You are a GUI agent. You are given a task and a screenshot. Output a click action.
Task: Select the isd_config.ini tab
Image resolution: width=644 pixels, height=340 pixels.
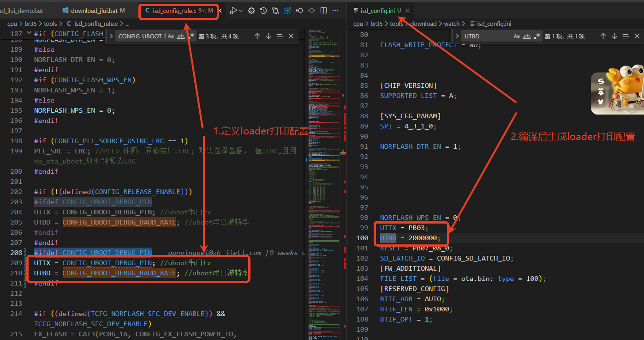pos(381,10)
